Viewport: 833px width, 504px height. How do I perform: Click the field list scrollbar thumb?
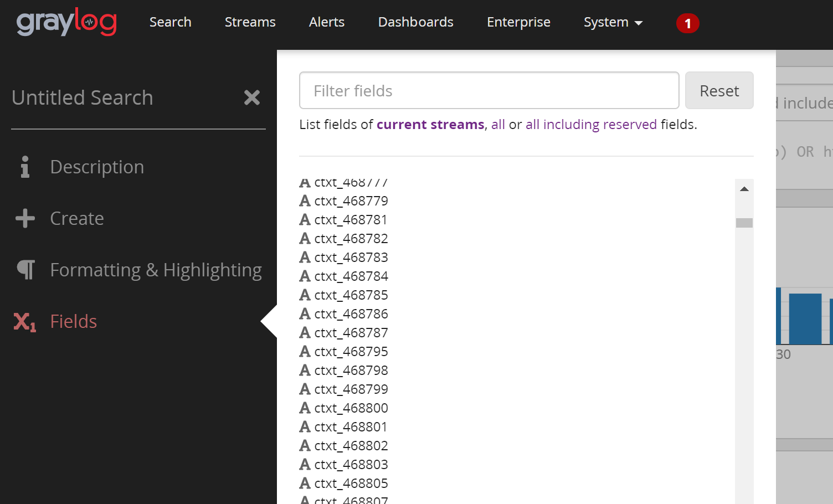coord(744,223)
